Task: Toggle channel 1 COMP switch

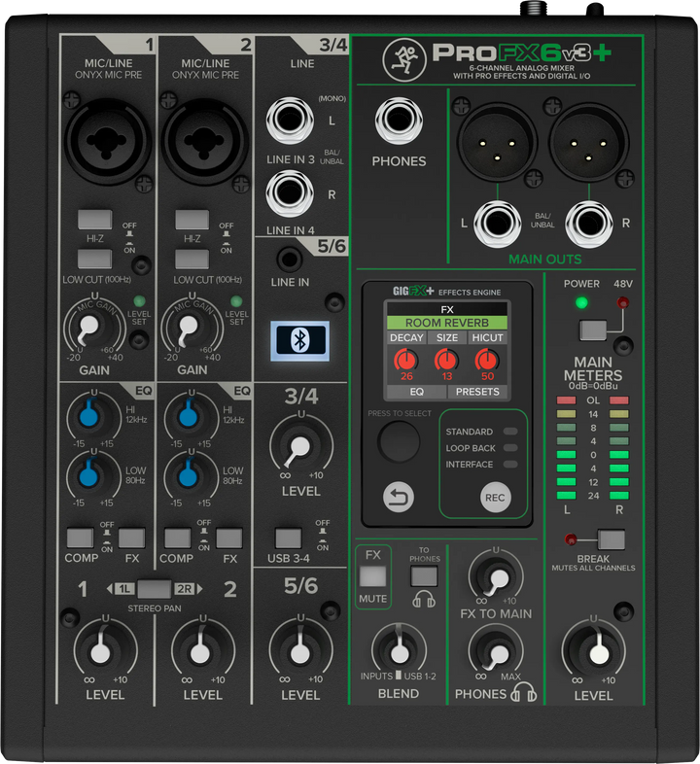Action: point(80,538)
